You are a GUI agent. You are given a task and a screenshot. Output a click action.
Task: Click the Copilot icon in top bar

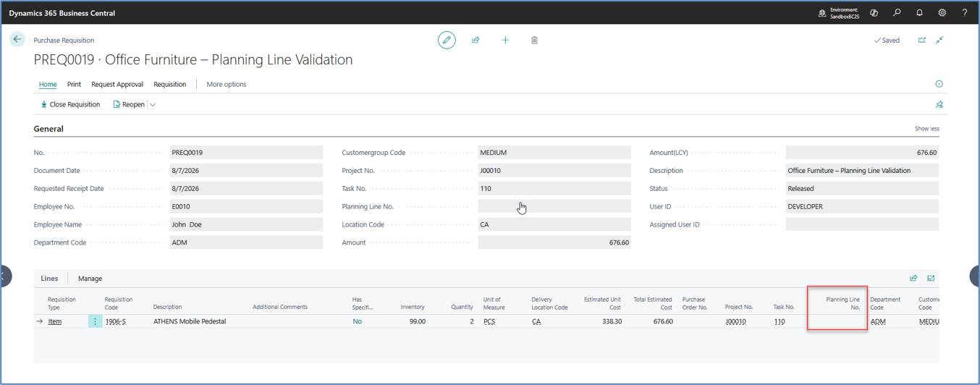(x=874, y=12)
